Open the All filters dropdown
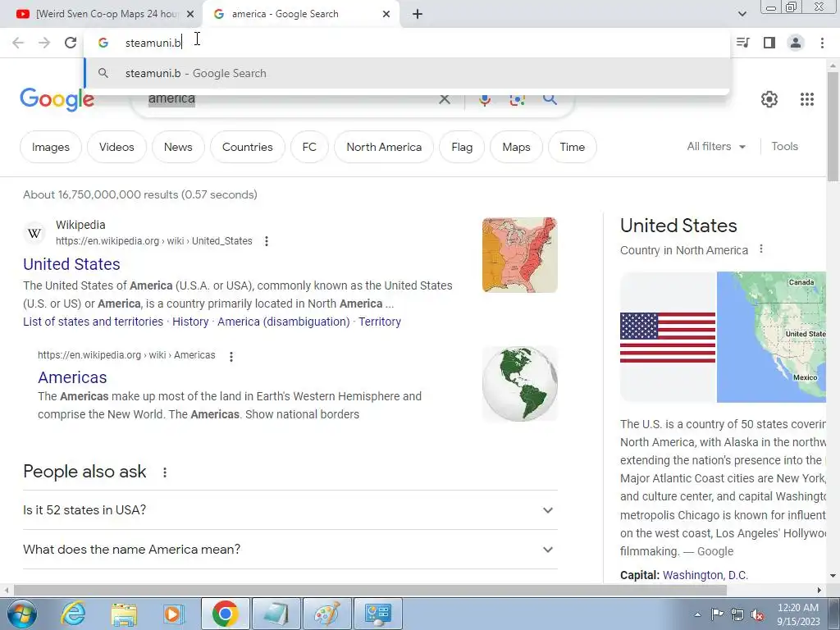The image size is (840, 630). click(x=716, y=146)
